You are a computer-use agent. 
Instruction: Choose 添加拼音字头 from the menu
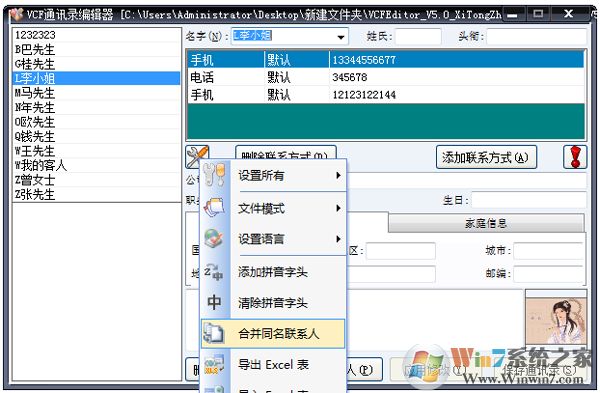[x=273, y=272]
